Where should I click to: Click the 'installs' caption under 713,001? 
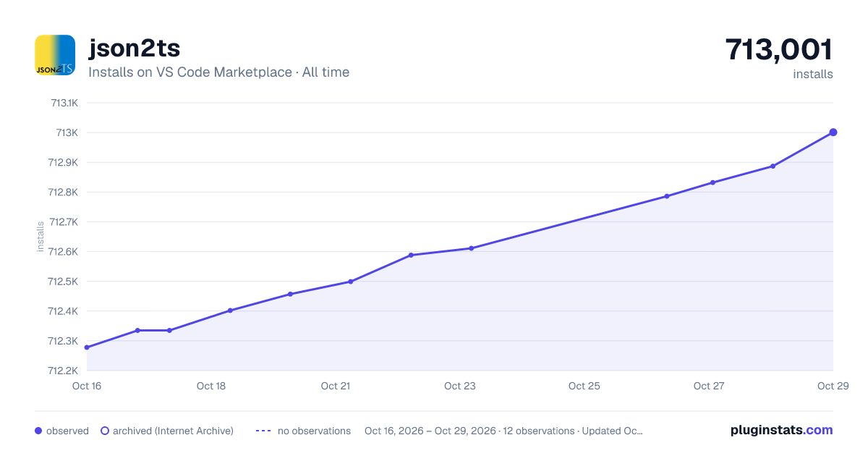pyautogui.click(x=813, y=74)
